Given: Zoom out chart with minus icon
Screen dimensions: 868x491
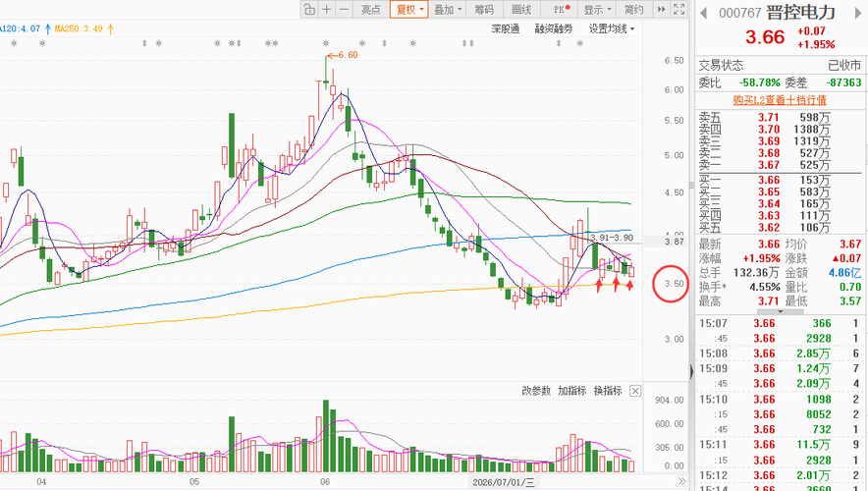Looking at the screenshot, I should click(x=344, y=10).
